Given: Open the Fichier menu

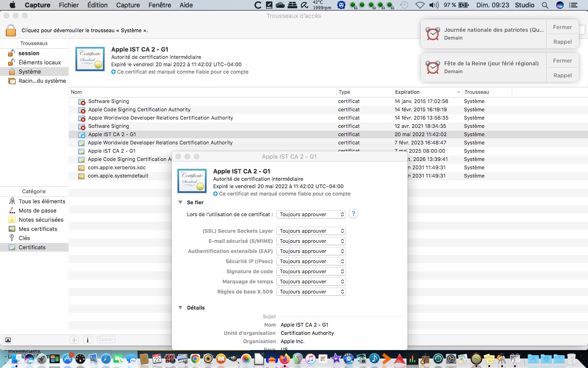Looking at the screenshot, I should pyautogui.click(x=69, y=5).
